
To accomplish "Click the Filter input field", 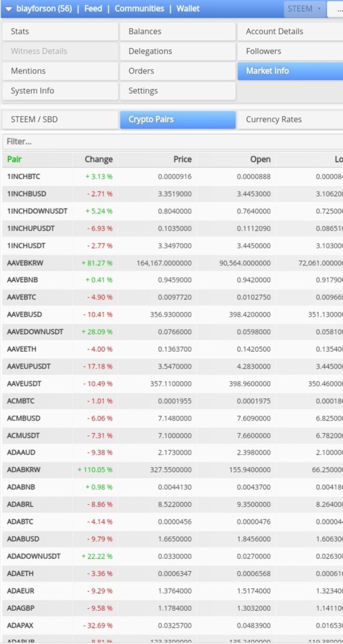I will coord(172,142).
